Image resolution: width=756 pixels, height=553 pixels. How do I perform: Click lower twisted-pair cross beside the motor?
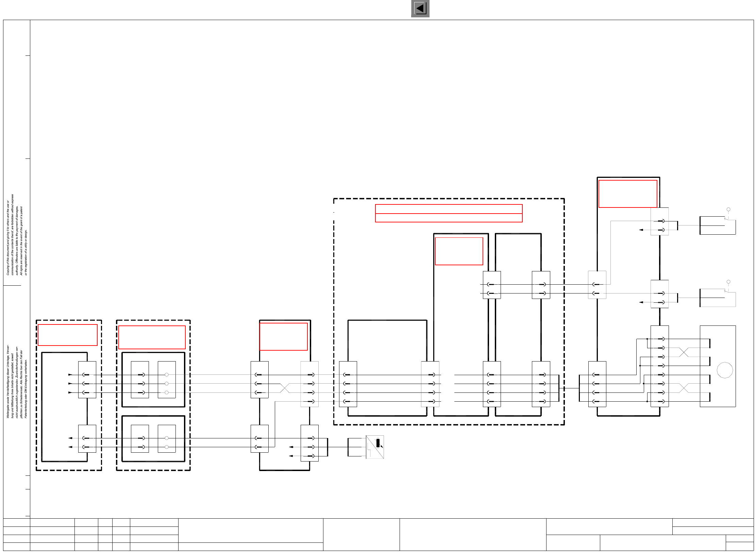[x=684, y=388]
